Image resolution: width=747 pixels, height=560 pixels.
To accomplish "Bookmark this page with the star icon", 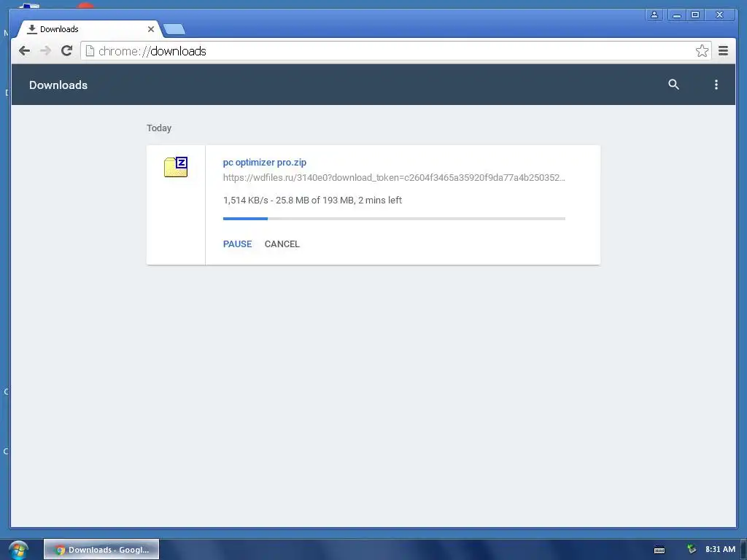I will 702,51.
